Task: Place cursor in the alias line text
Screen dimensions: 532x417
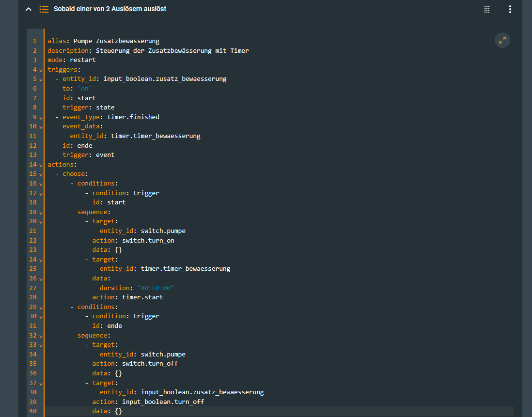Action: pyautogui.click(x=116, y=41)
